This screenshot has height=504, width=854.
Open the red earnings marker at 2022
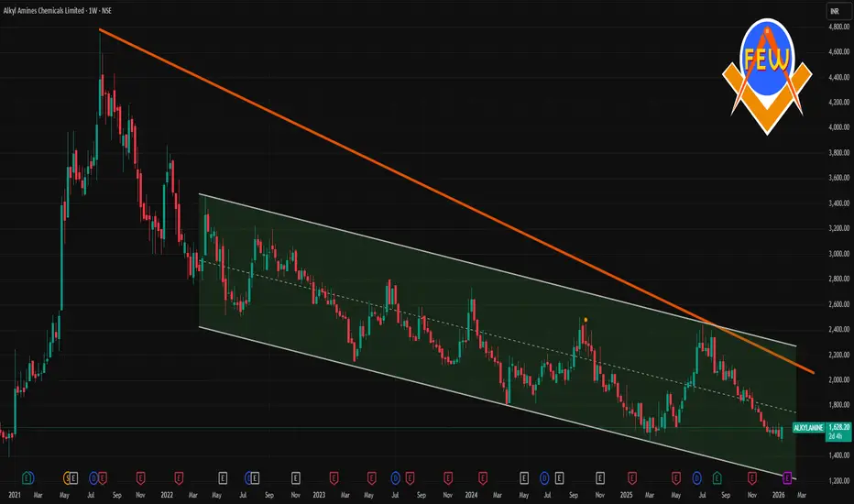click(x=179, y=477)
